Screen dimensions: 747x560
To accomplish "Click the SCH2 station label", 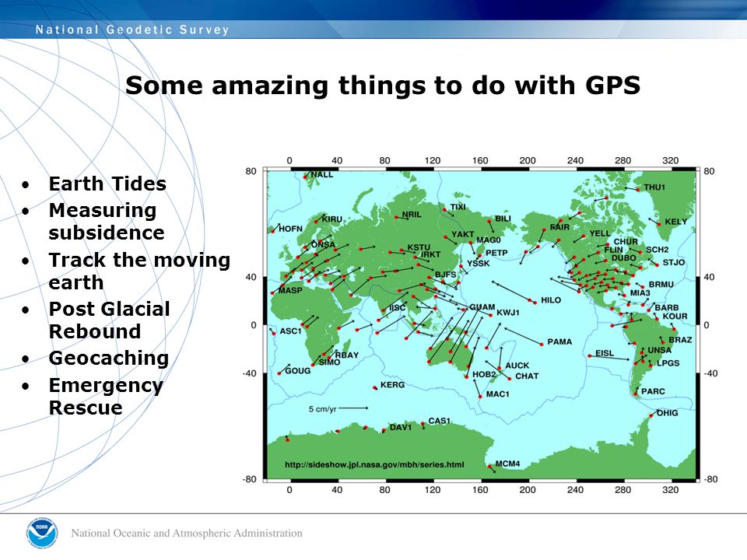I will (657, 250).
